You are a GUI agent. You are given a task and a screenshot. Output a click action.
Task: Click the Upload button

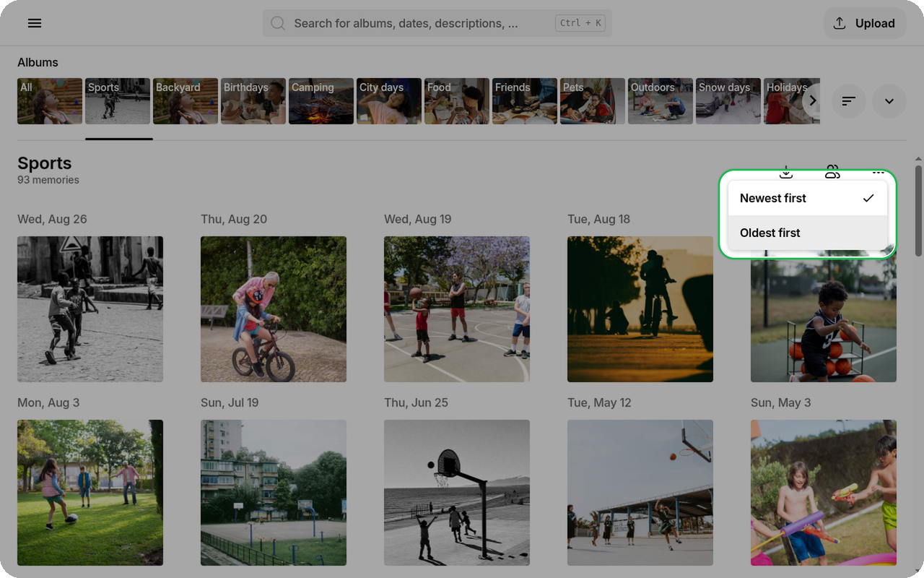865,23
